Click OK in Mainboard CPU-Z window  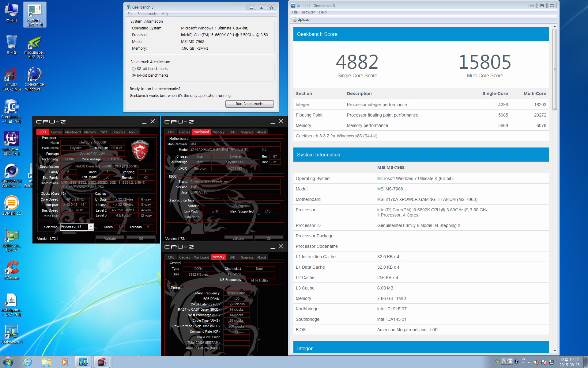pos(269,239)
